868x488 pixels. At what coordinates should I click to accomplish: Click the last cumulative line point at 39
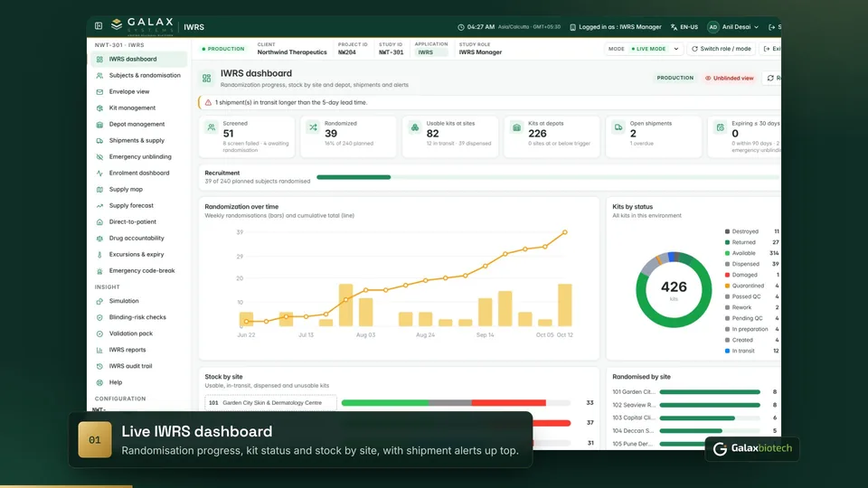point(565,232)
